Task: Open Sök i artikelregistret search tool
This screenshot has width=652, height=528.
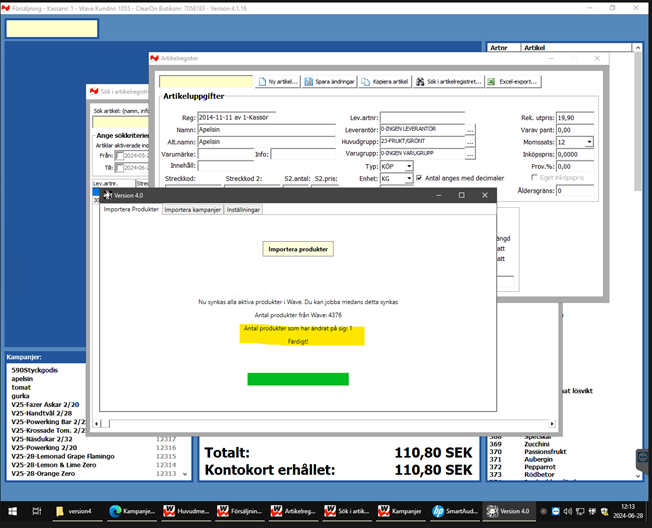Action: click(453, 81)
